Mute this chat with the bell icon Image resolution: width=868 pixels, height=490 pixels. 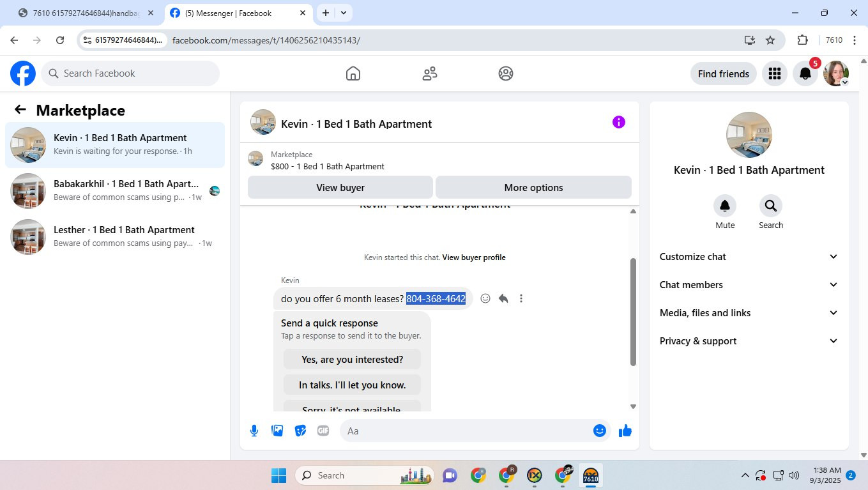[x=725, y=206]
